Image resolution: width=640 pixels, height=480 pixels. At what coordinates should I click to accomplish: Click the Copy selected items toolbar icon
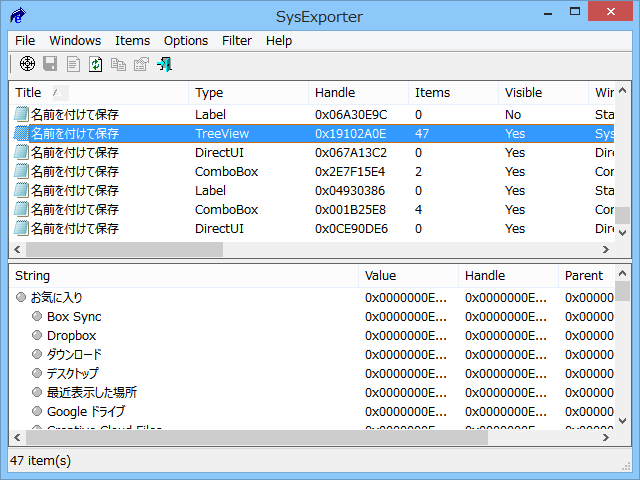pos(118,64)
